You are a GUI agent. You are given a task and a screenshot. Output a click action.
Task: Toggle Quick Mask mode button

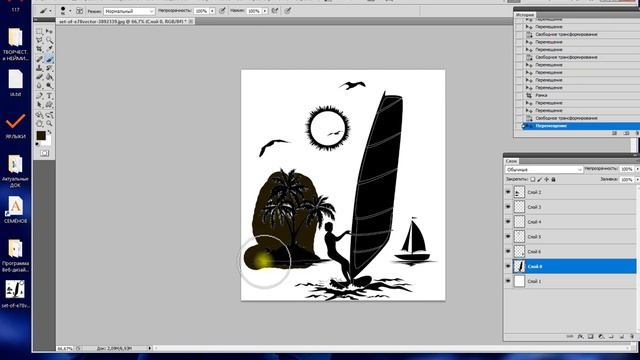(45, 153)
